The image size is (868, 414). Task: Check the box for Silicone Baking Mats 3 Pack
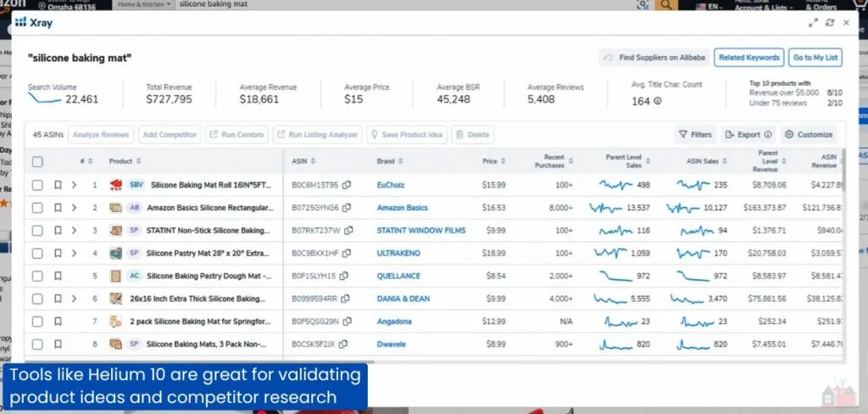coord(37,344)
